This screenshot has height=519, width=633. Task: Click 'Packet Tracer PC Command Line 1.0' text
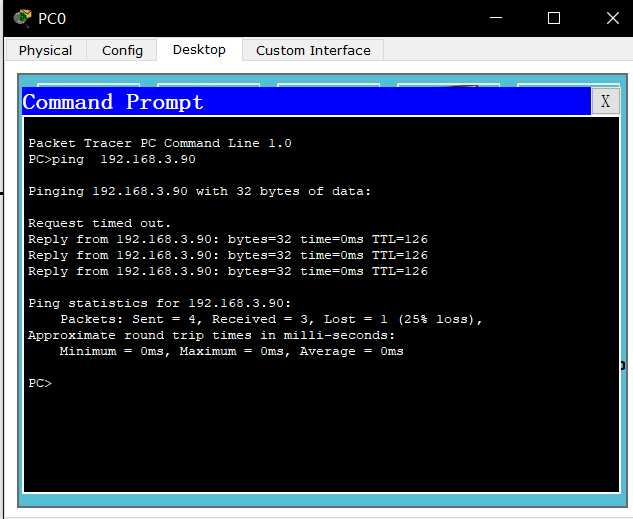tap(160, 143)
